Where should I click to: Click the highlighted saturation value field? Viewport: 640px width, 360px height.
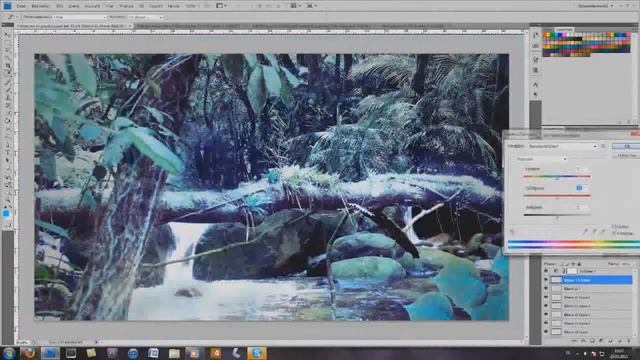coord(581,188)
